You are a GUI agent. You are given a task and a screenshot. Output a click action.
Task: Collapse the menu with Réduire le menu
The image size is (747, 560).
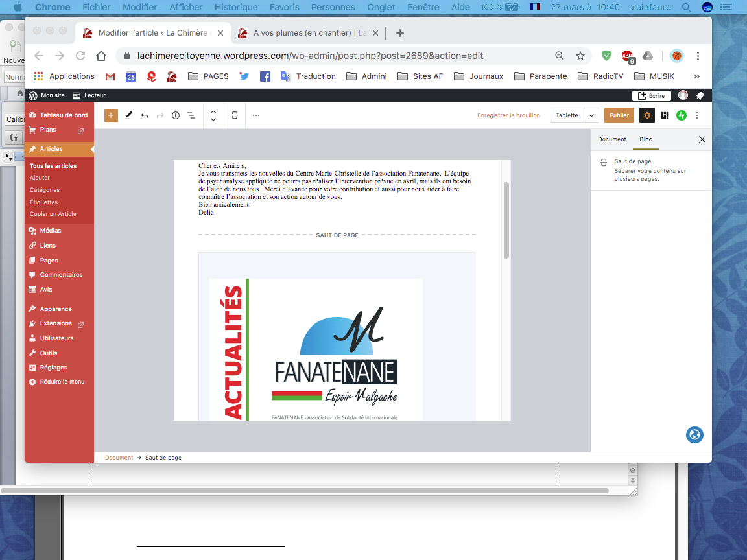(x=62, y=382)
